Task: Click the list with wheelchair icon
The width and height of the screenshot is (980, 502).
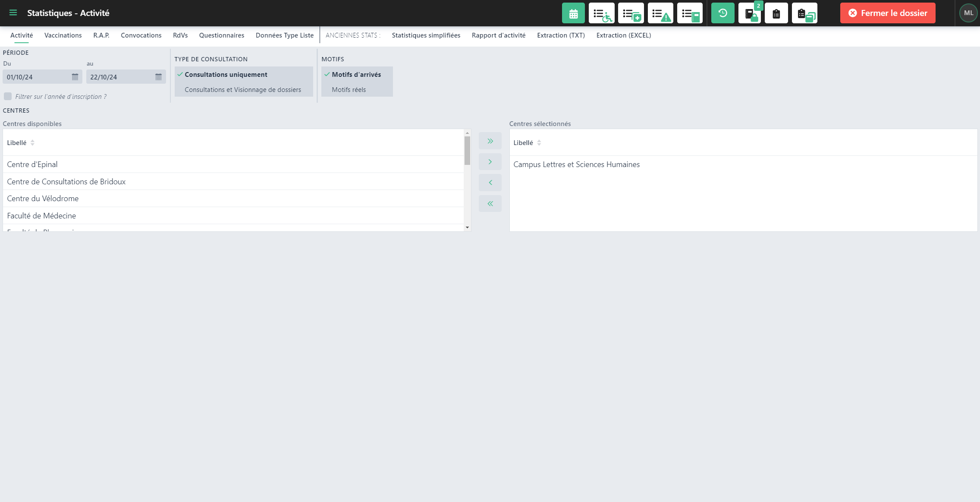Action: (601, 13)
